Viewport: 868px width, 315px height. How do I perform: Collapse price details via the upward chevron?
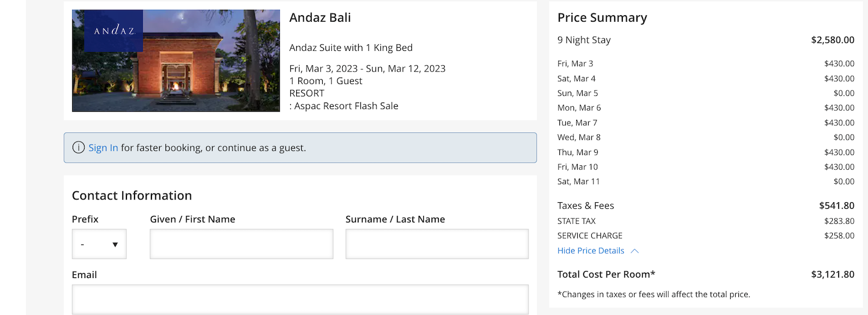(x=635, y=250)
